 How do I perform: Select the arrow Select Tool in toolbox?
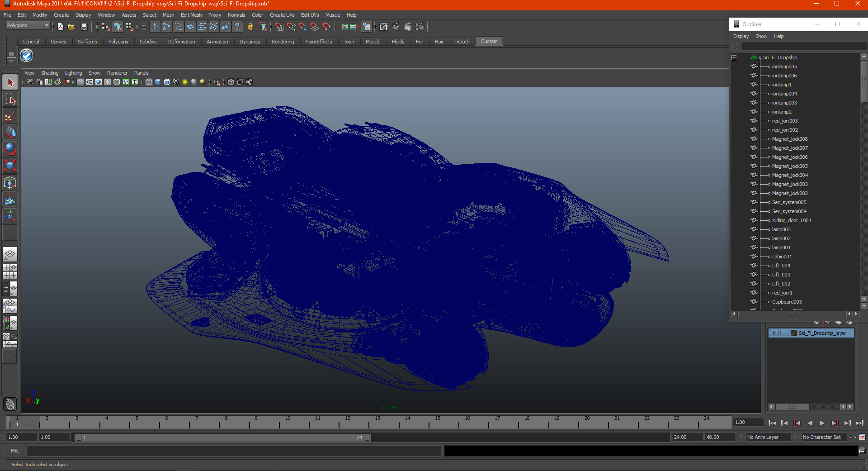click(10, 82)
